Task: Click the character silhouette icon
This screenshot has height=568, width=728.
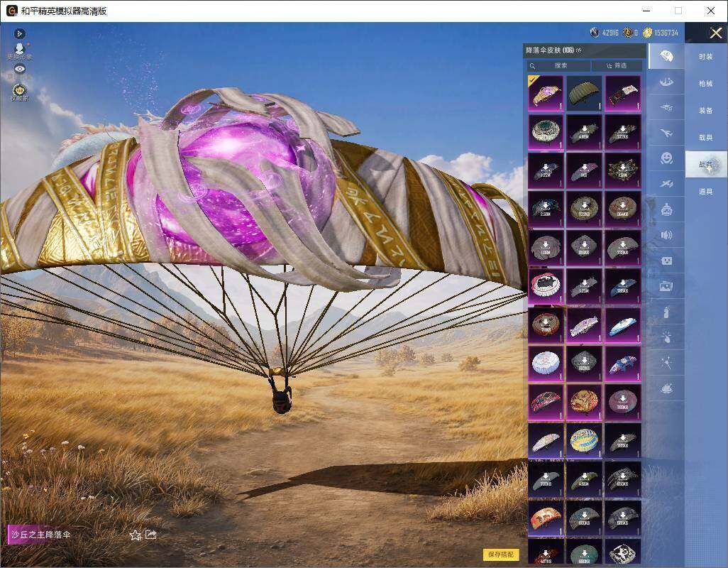Action: point(19,50)
